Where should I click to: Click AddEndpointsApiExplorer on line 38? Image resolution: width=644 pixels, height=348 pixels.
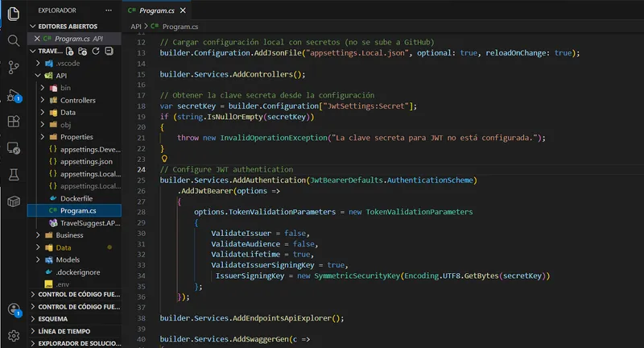pos(282,318)
